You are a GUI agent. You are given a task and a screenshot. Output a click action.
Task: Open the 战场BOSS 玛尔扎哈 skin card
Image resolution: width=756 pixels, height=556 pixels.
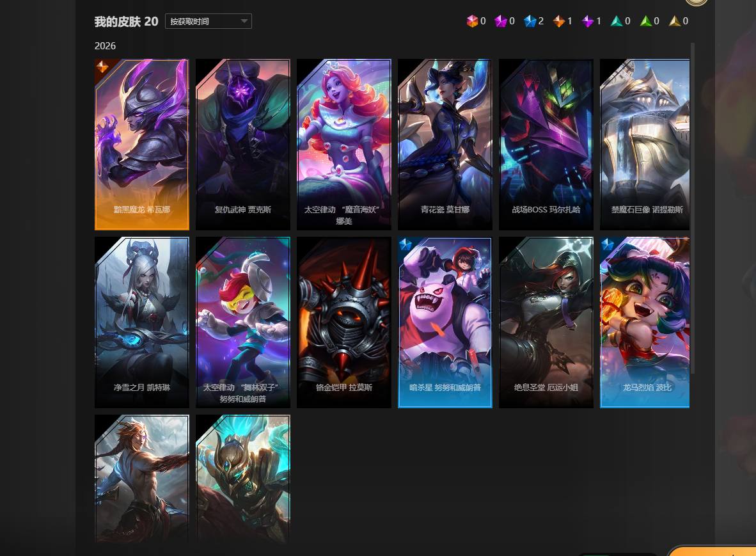(x=546, y=145)
